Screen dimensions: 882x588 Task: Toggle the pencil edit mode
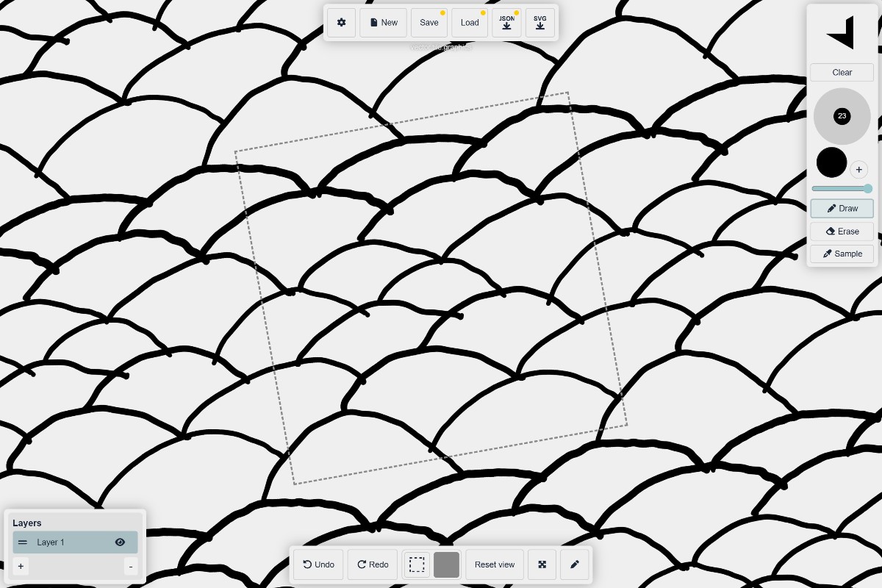(x=574, y=564)
